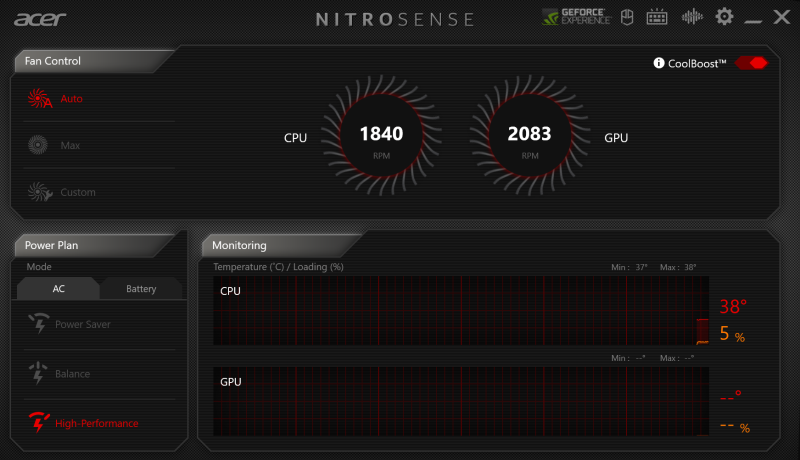
Task: Open the keyboard backlight settings icon
Action: pyautogui.click(x=657, y=17)
